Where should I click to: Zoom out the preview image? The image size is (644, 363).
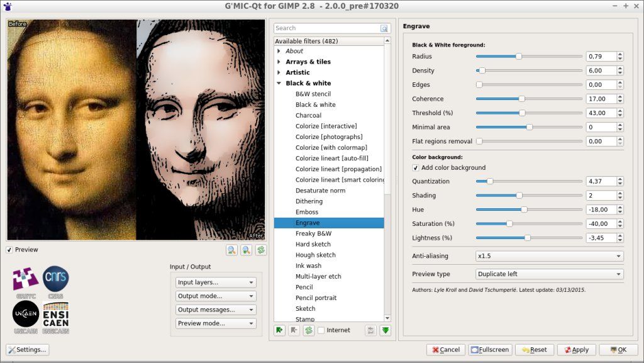[x=231, y=250]
